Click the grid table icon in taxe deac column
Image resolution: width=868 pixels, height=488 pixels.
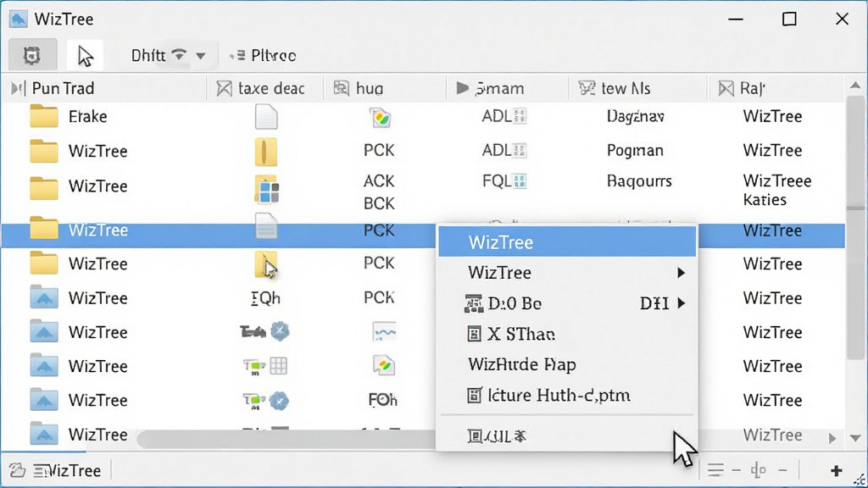(x=278, y=366)
